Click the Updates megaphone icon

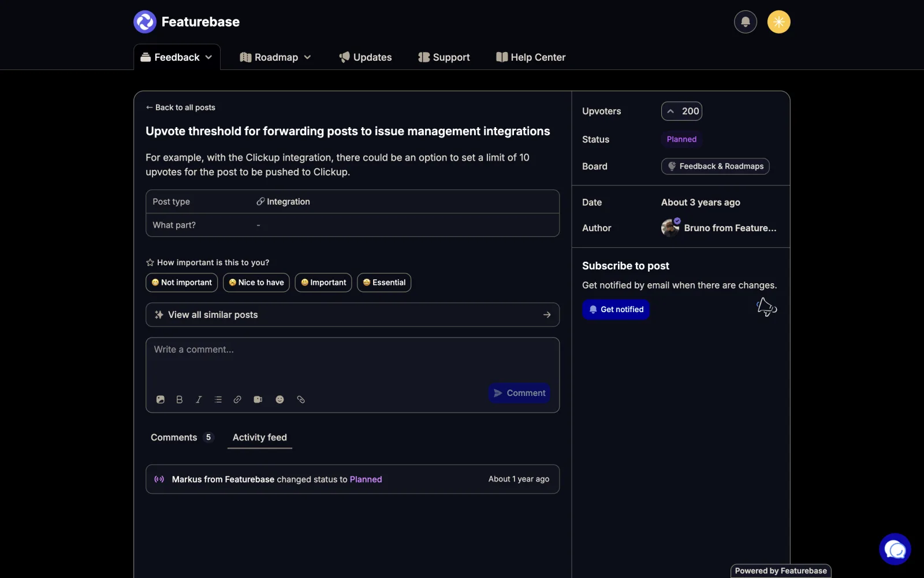coord(344,57)
